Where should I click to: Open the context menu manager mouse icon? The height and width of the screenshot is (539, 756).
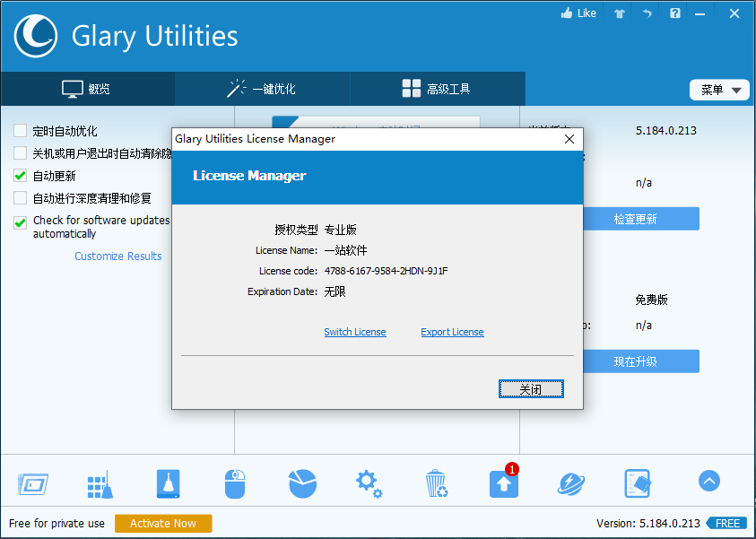point(235,483)
